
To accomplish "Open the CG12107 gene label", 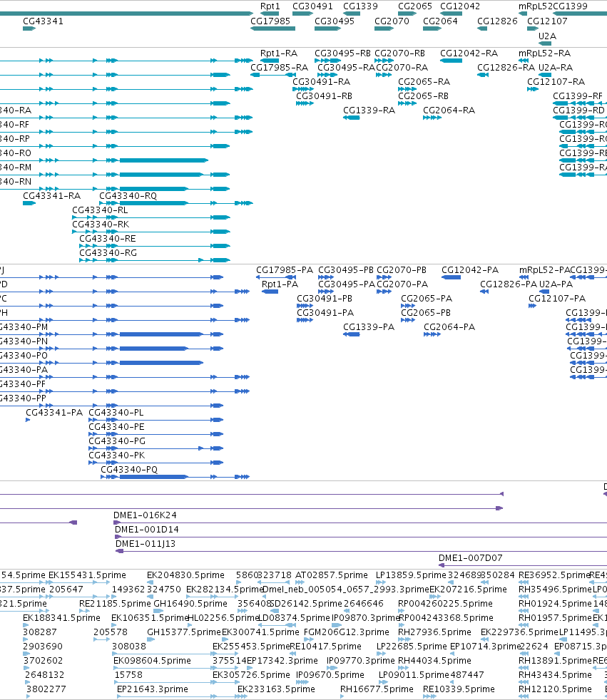I will [547, 21].
